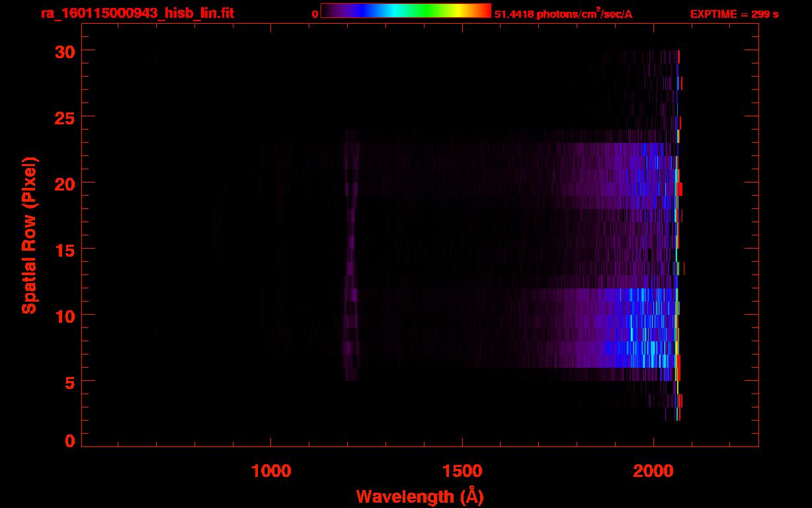Click the x-axis tick label 1500
The image size is (812, 508).
click(463, 471)
